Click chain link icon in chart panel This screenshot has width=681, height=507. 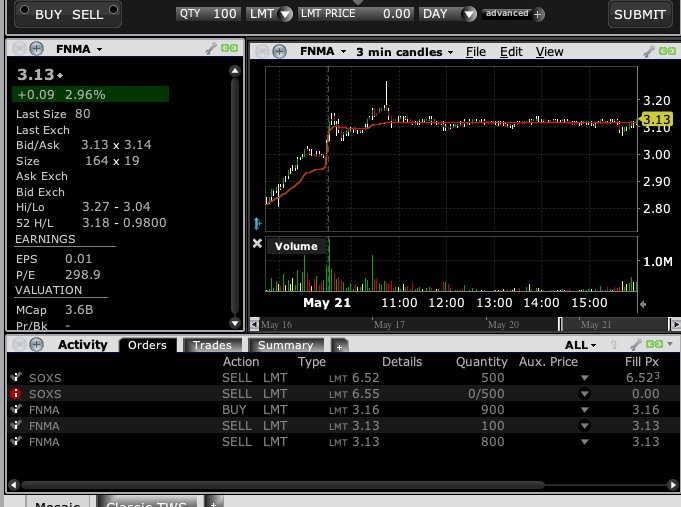(667, 51)
